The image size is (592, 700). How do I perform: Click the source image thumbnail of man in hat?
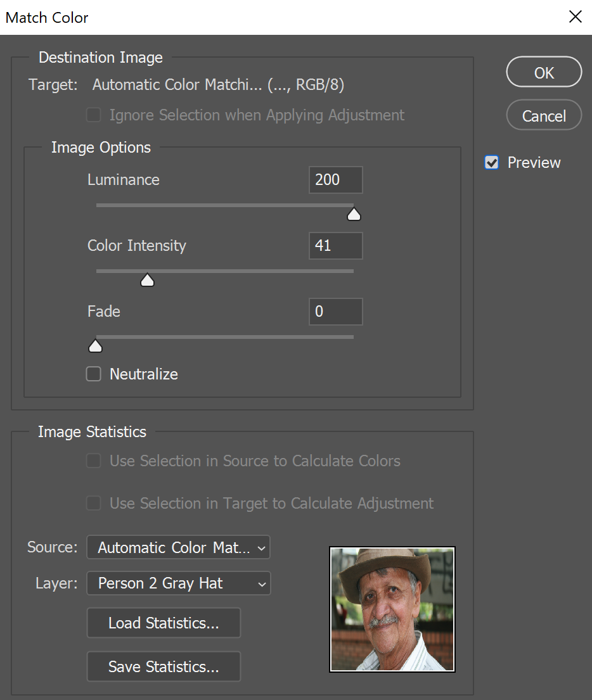pos(392,609)
